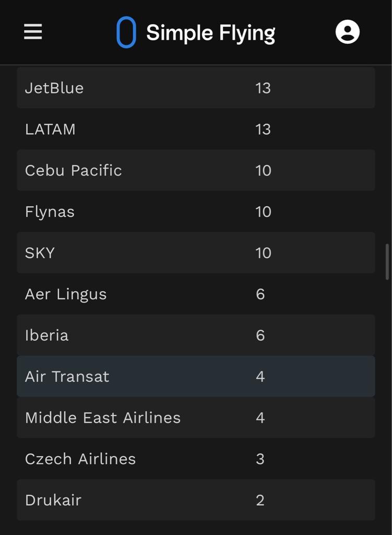
Task: Click the Iberia row
Action: coord(196,335)
